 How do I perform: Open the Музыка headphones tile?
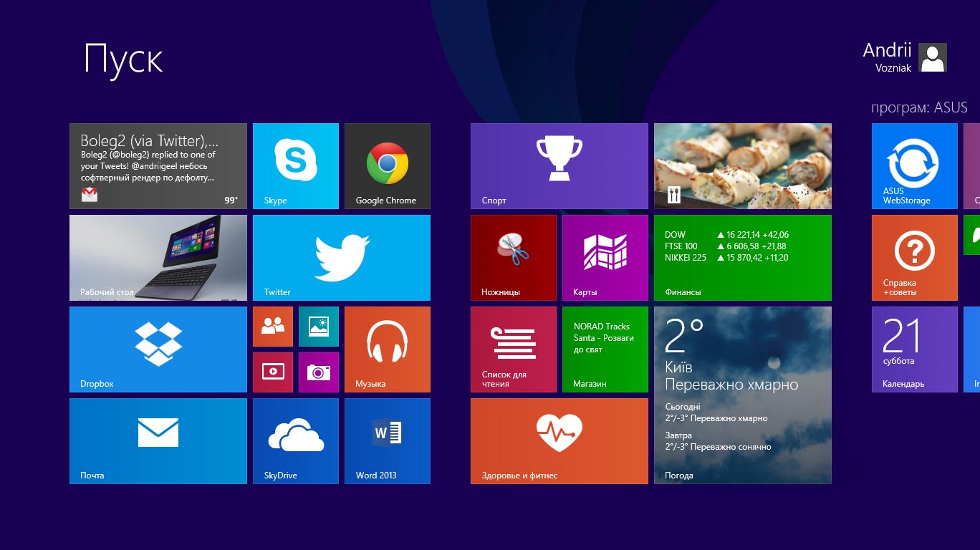[x=388, y=349]
